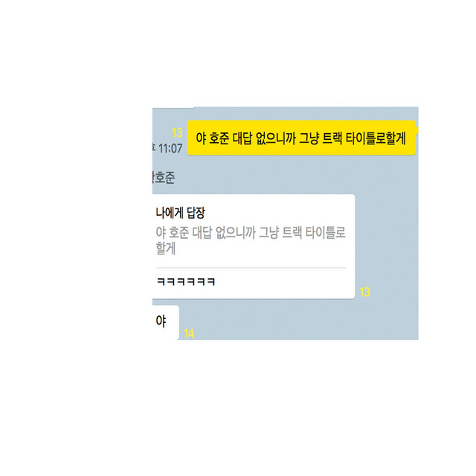Image resolution: width=476 pixels, height=476 pixels.
Task: Click the word 그냥 in the yellow bubble
Action: pyautogui.click(x=309, y=138)
